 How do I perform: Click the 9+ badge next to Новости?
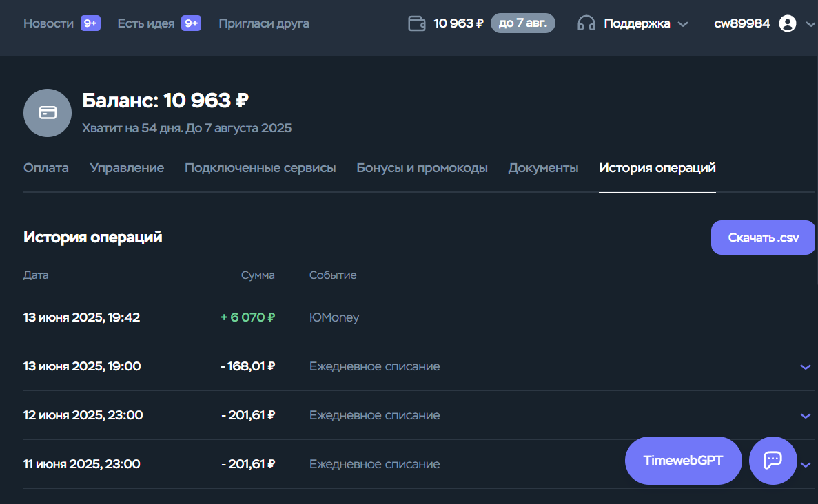coord(90,23)
